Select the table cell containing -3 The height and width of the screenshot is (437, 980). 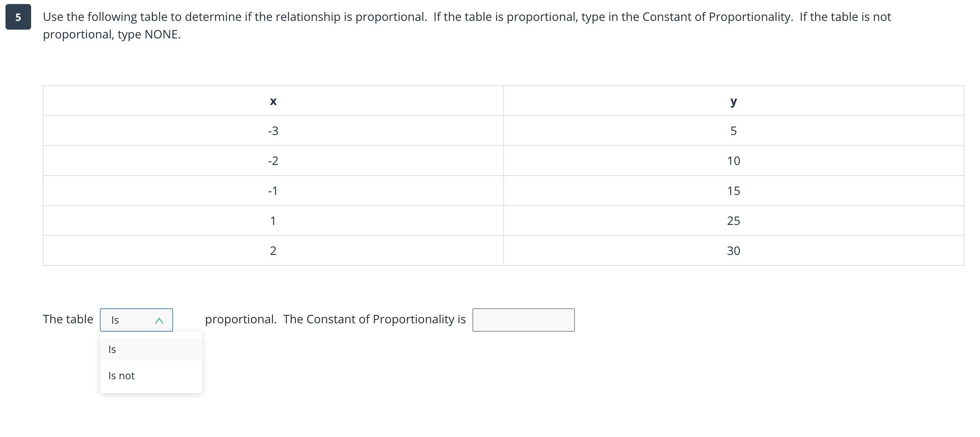point(273,131)
